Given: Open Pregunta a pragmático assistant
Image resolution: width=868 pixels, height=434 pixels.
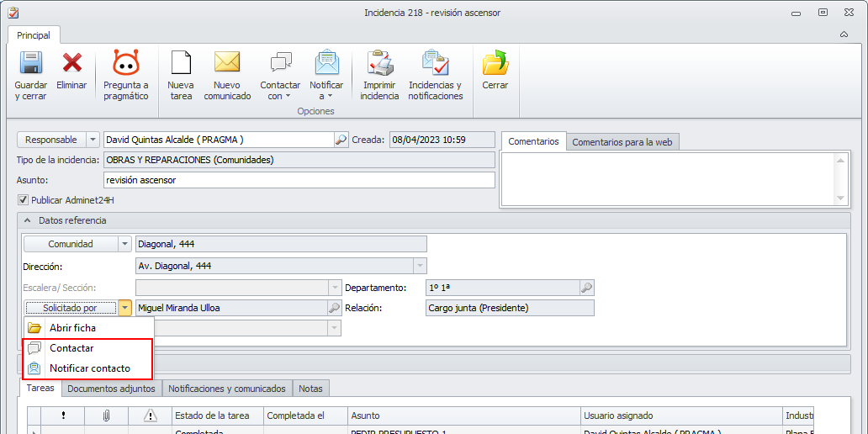Looking at the screenshot, I should coord(125,64).
